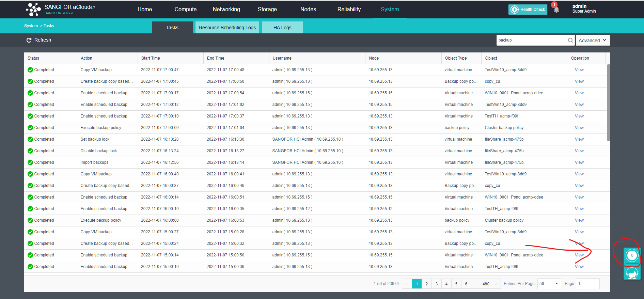
Task: Click the backup search input field
Action: pyautogui.click(x=531, y=40)
